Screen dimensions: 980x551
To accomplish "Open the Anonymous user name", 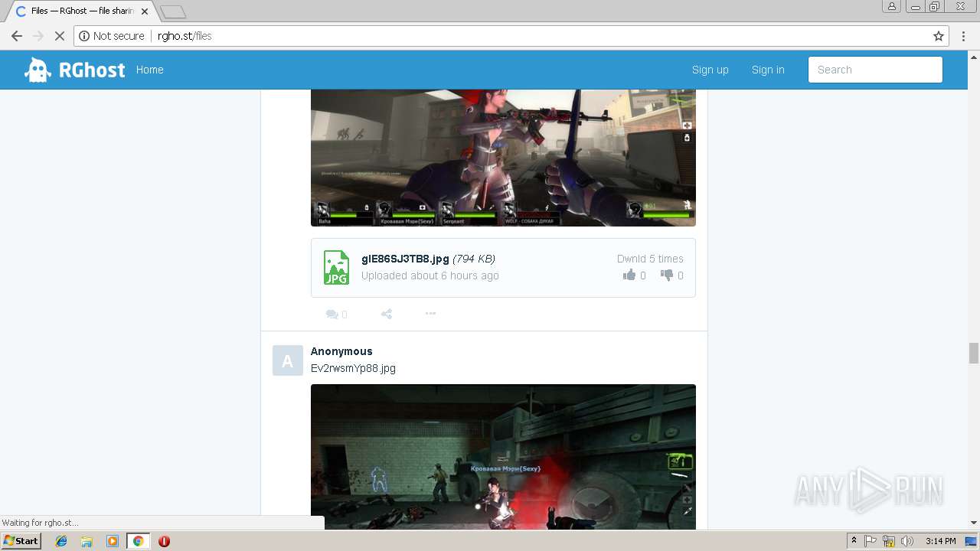I will pyautogui.click(x=341, y=351).
